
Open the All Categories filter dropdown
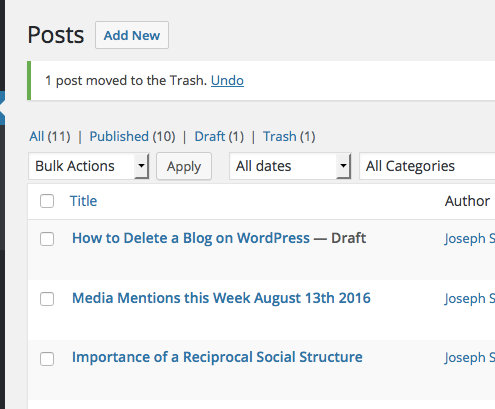(427, 166)
